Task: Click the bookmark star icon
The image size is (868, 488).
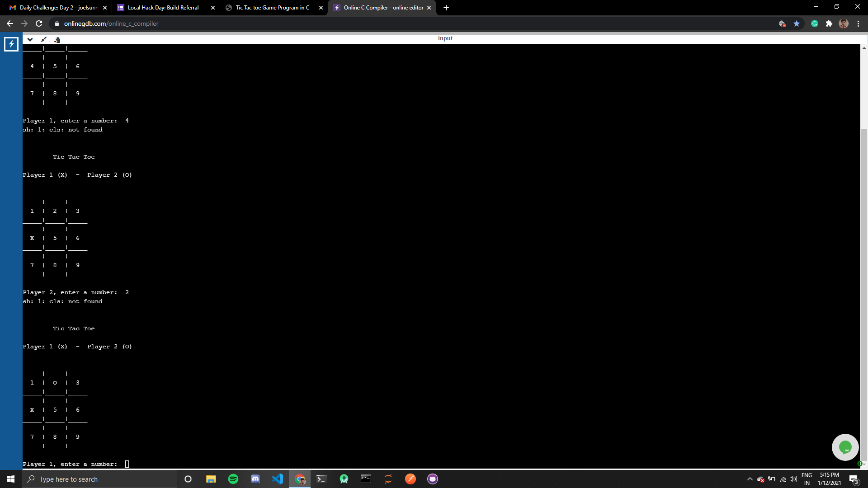Action: tap(797, 23)
